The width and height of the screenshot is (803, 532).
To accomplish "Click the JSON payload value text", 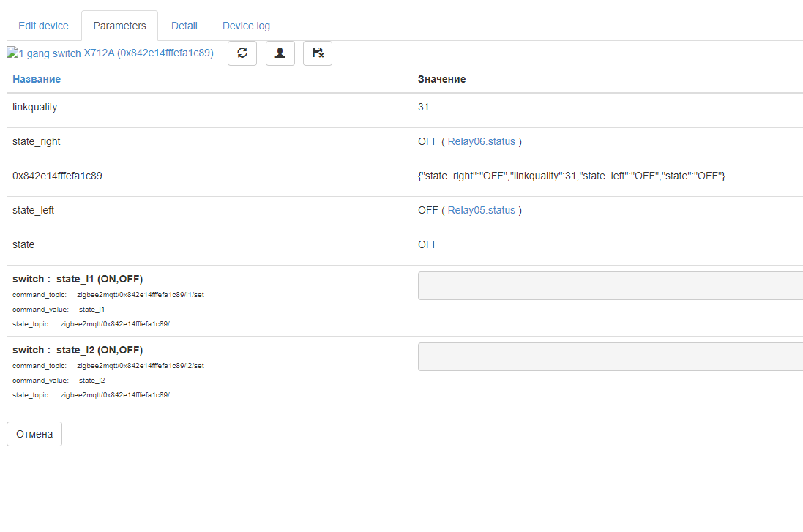I will [571, 176].
